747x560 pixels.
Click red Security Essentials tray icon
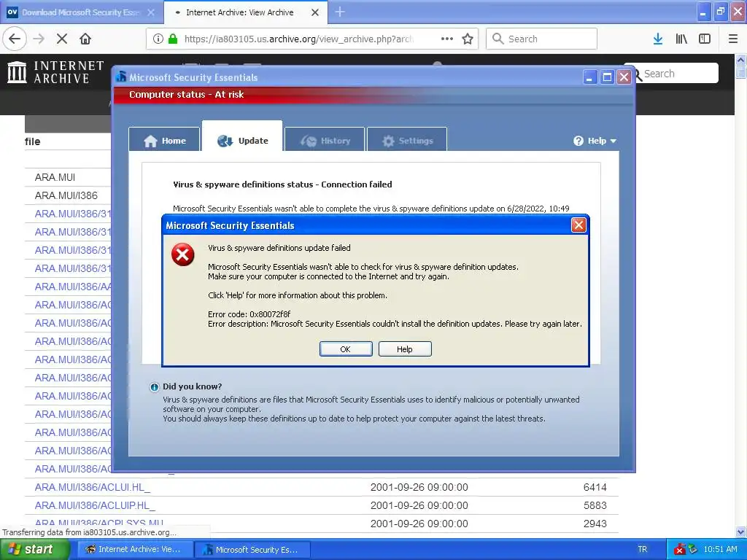pyautogui.click(x=679, y=550)
